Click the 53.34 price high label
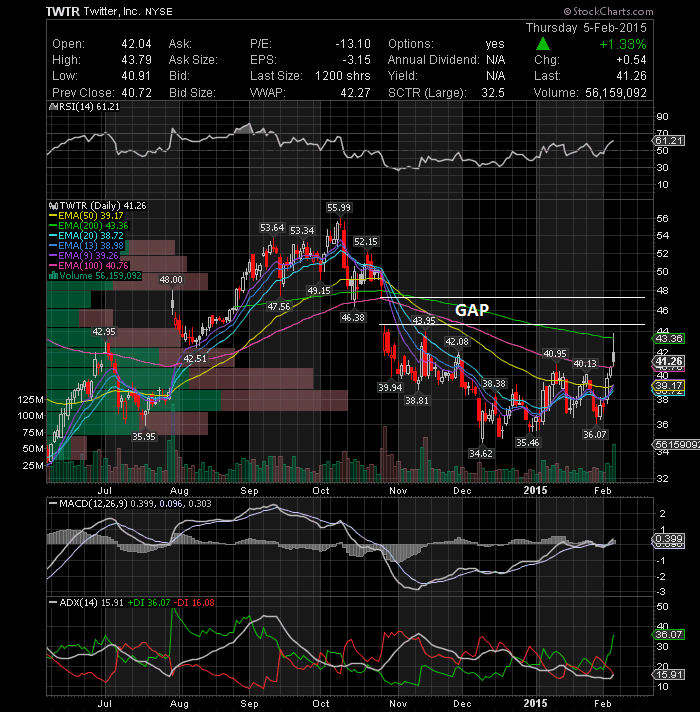The height and width of the screenshot is (712, 700). 302,230
